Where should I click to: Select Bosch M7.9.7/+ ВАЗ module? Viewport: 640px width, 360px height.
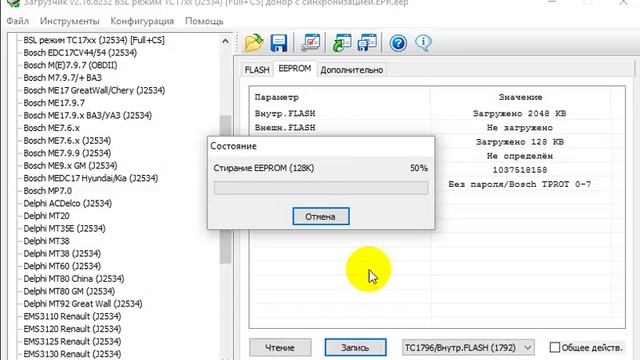pyautogui.click(x=62, y=78)
